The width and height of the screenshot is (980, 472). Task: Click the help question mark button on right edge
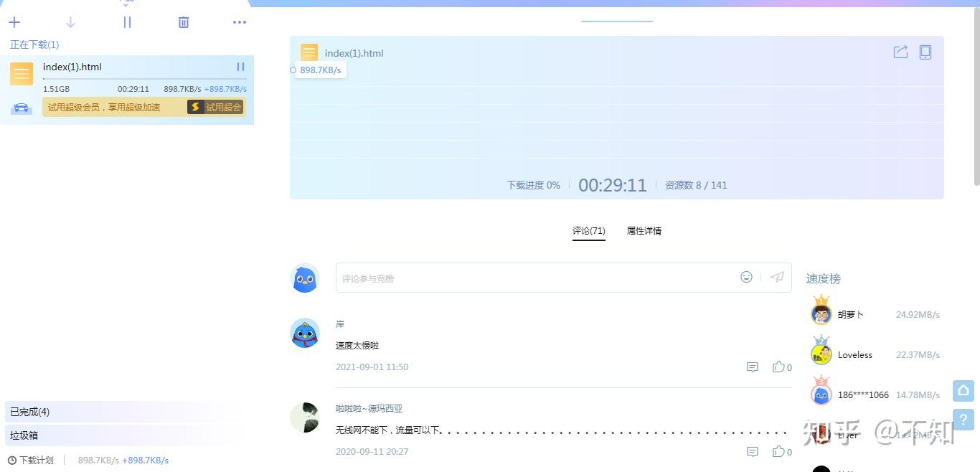pos(963,420)
